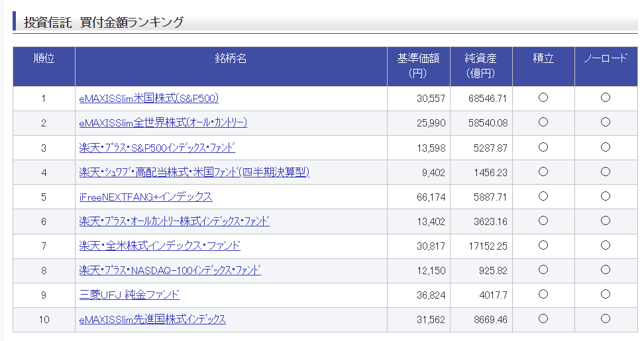The image size is (644, 341).
Task: Open eMAXISSlim先進国株式インデックス link
Action: coord(152,320)
